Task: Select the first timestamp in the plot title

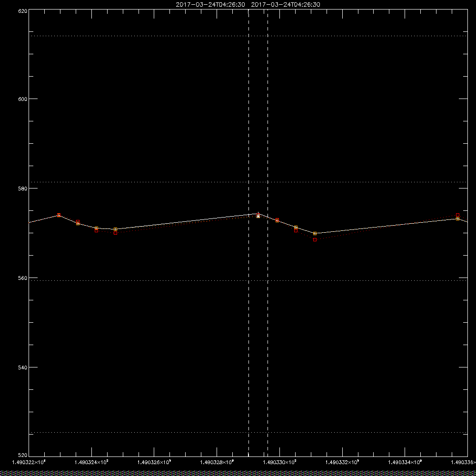Action: pos(210,5)
